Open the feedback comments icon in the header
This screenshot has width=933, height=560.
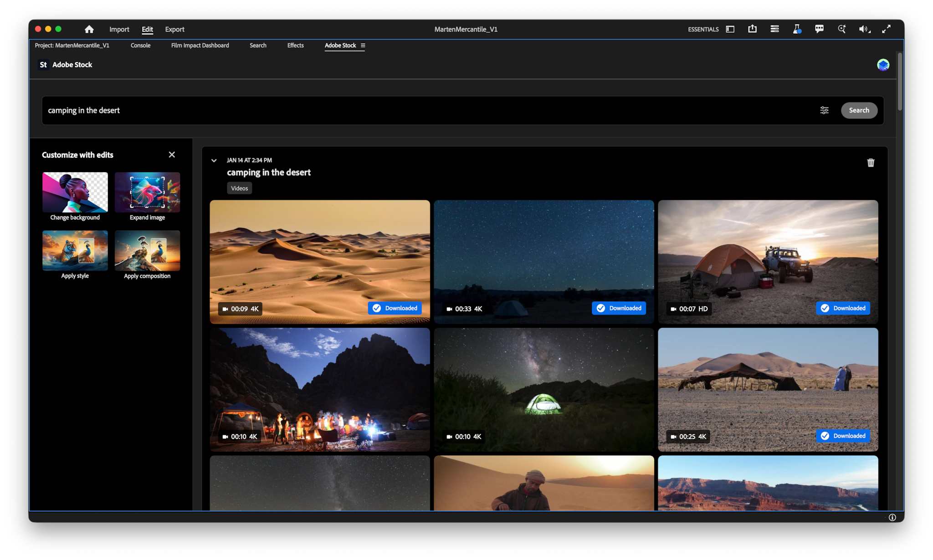(819, 29)
